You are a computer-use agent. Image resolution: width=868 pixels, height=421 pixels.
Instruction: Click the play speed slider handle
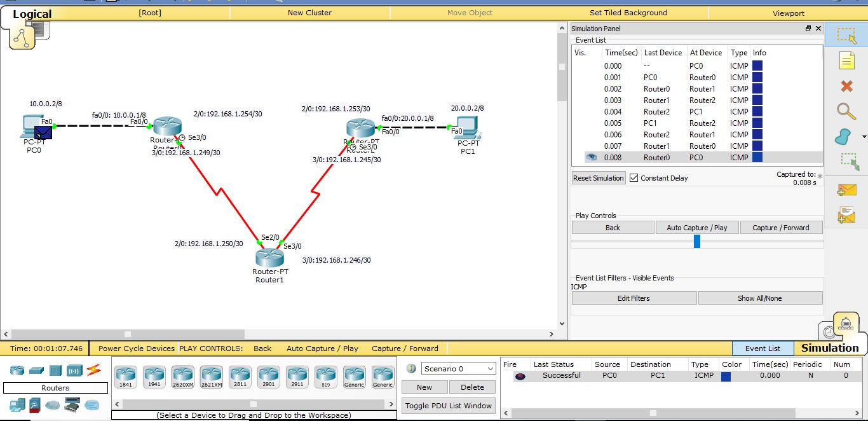point(697,241)
